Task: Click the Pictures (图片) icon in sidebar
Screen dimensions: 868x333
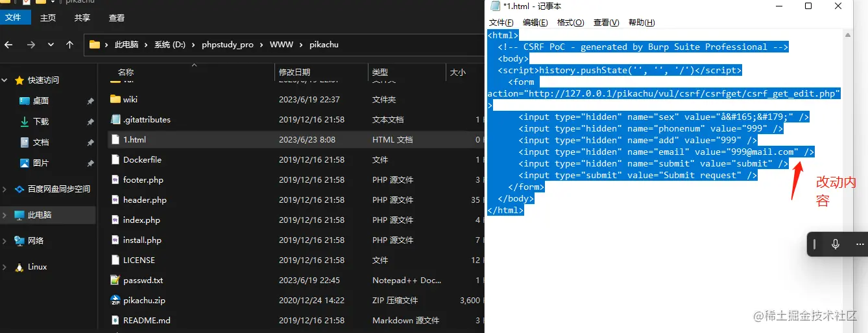Action: coord(25,163)
